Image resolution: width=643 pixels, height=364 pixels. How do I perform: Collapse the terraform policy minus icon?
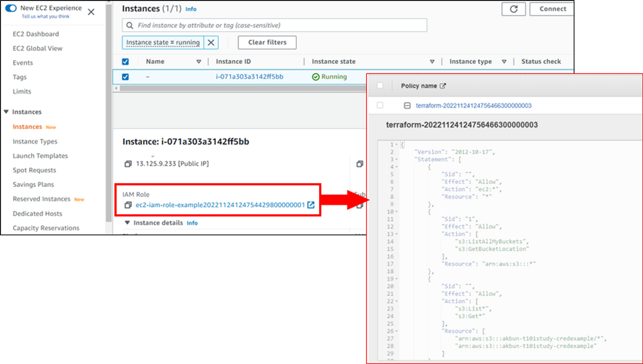click(407, 105)
